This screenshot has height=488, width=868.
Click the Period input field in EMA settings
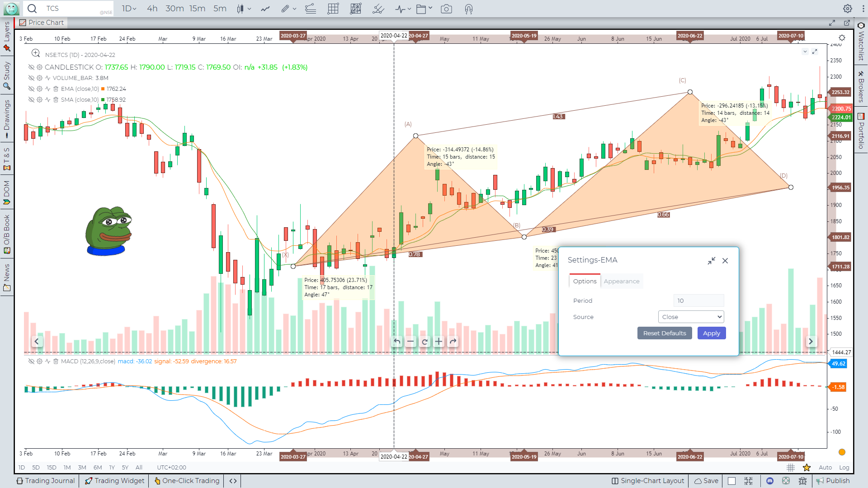(698, 300)
